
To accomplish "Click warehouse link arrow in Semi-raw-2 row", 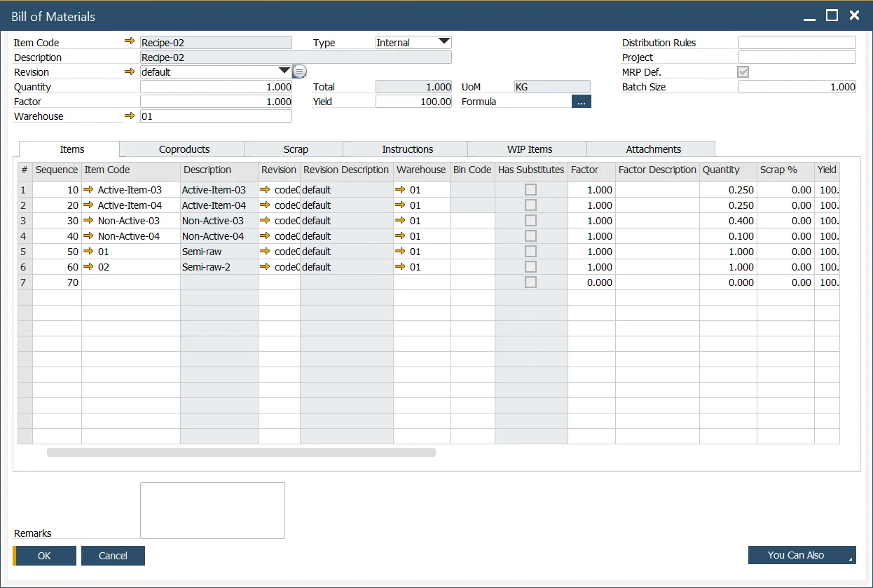I will point(400,267).
